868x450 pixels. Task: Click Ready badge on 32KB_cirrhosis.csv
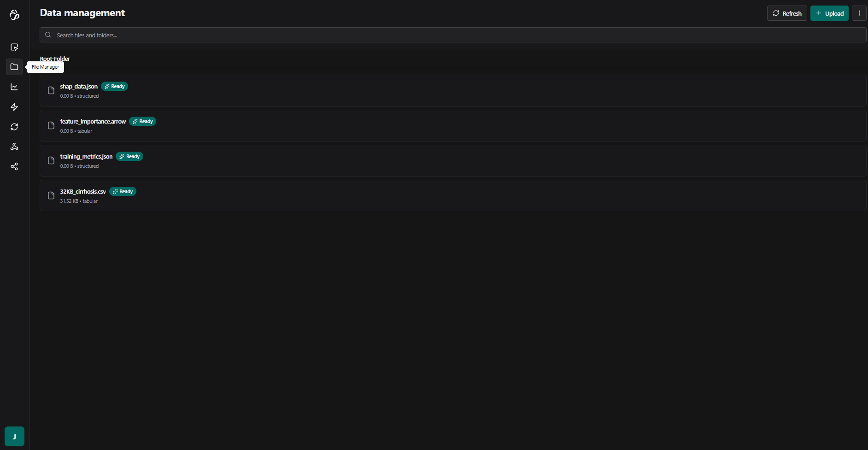pyautogui.click(x=123, y=191)
